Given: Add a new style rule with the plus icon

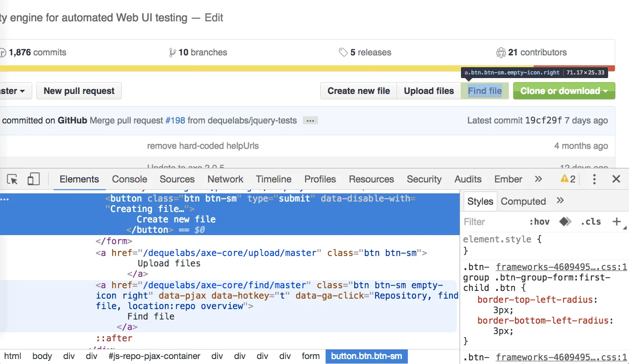Looking at the screenshot, I should click(x=617, y=221).
